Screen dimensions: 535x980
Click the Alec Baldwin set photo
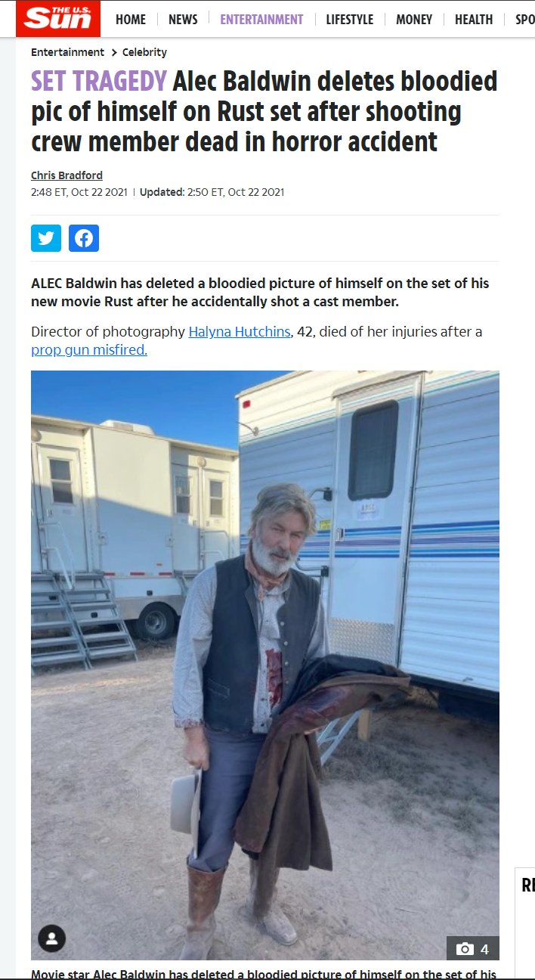click(265, 665)
